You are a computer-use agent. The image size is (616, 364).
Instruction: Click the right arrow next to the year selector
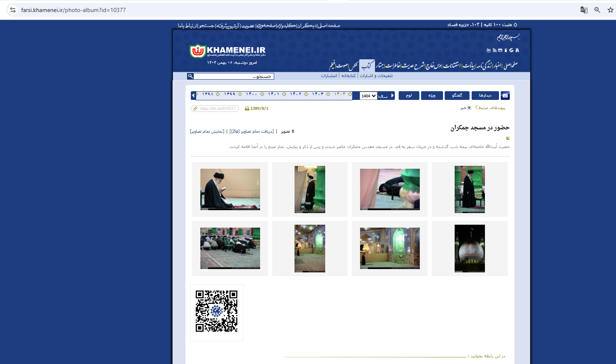392,96
